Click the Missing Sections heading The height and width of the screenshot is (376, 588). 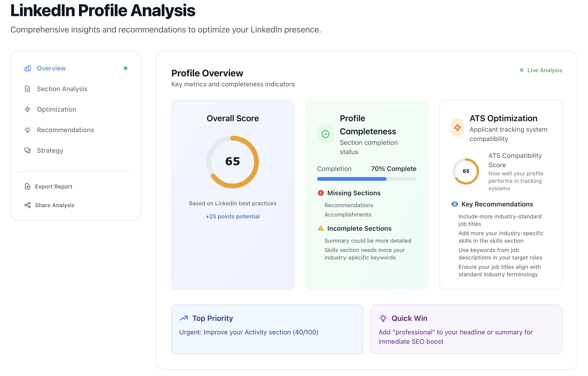coord(354,193)
